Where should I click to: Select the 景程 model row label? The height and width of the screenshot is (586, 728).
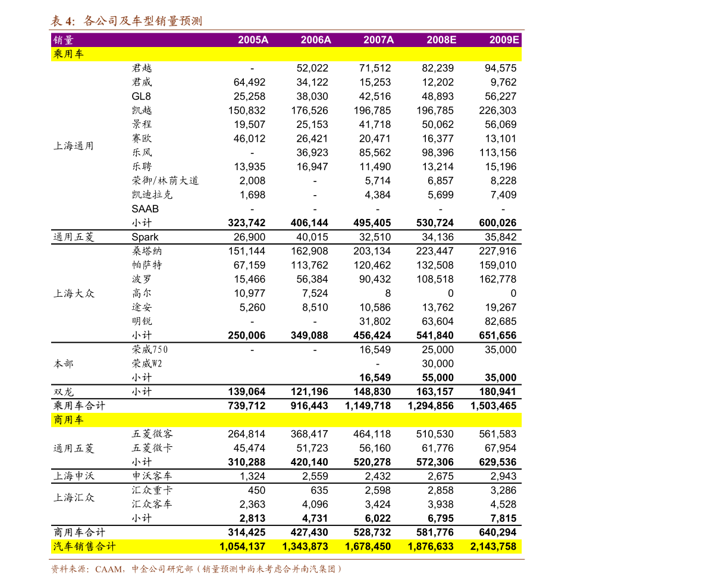pyautogui.click(x=142, y=124)
